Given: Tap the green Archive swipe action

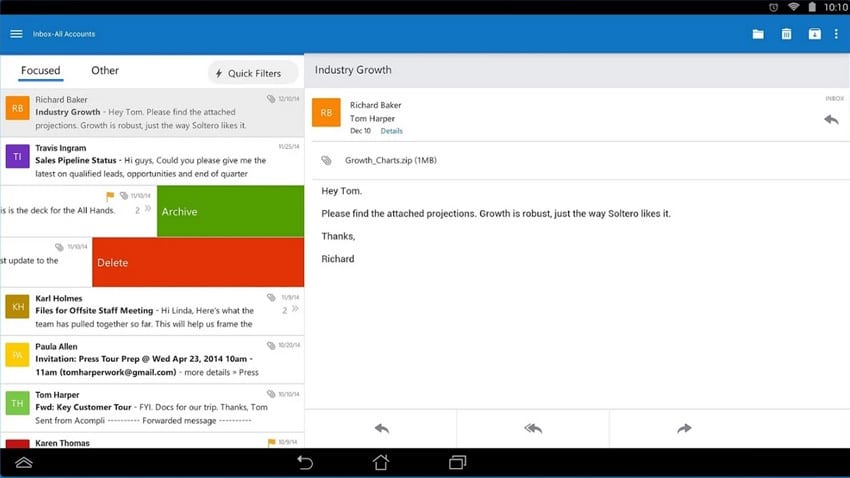Looking at the screenshot, I should pyautogui.click(x=230, y=211).
